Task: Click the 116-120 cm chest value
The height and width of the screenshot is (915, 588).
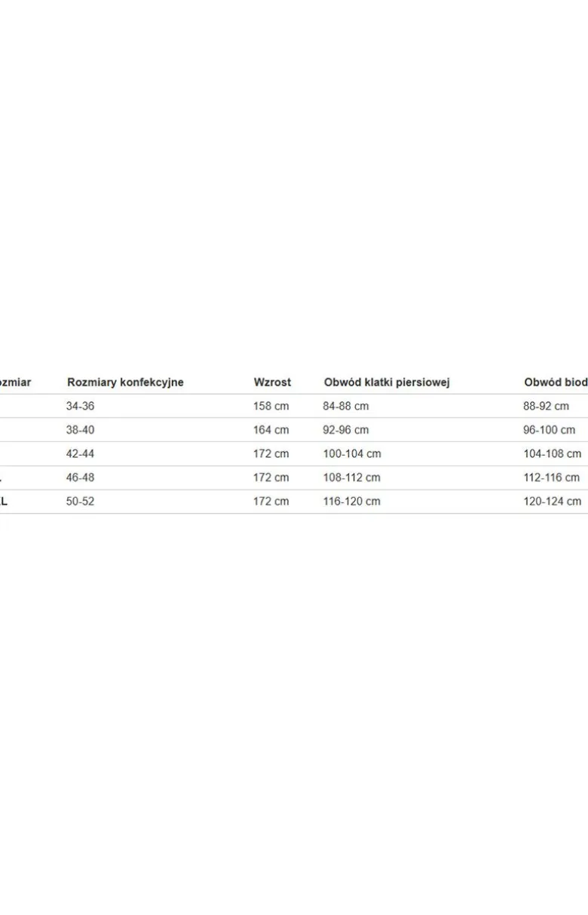Action: [x=352, y=501]
